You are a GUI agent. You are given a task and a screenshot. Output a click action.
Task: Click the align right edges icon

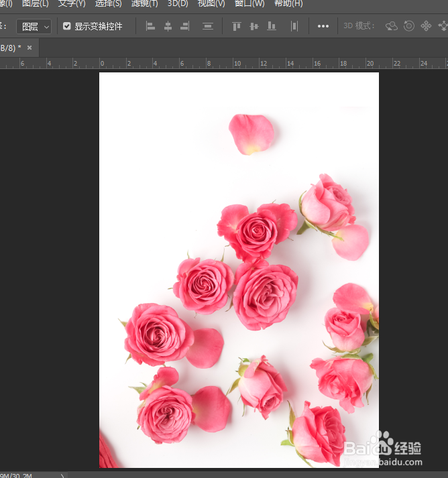click(x=185, y=26)
